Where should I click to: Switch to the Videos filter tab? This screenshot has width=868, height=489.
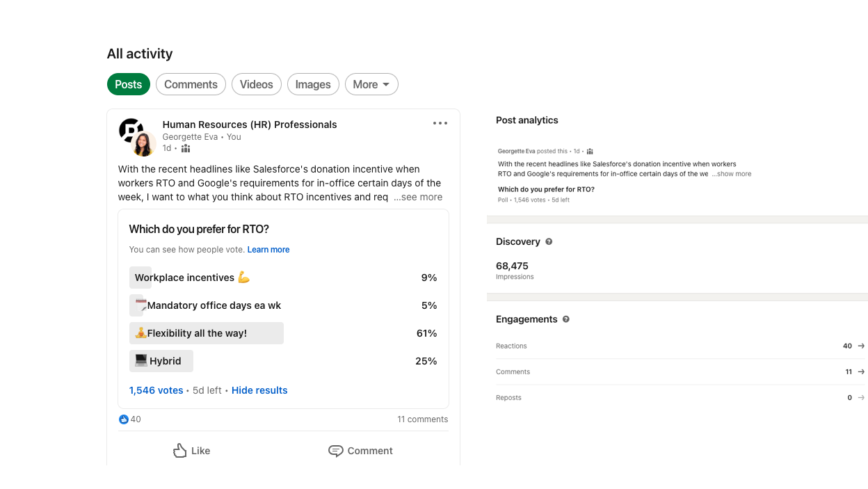coord(256,84)
